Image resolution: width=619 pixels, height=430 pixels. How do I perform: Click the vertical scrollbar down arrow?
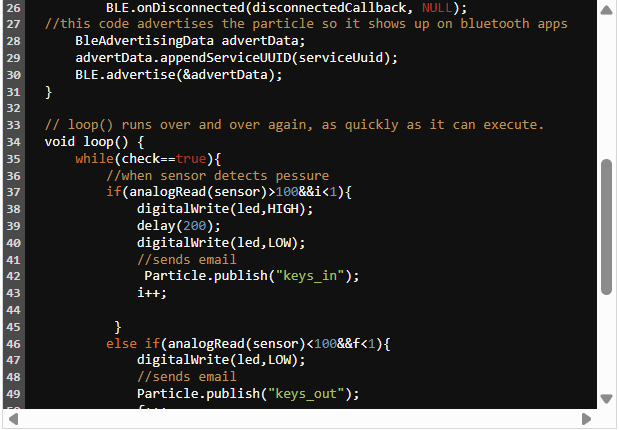click(x=606, y=399)
